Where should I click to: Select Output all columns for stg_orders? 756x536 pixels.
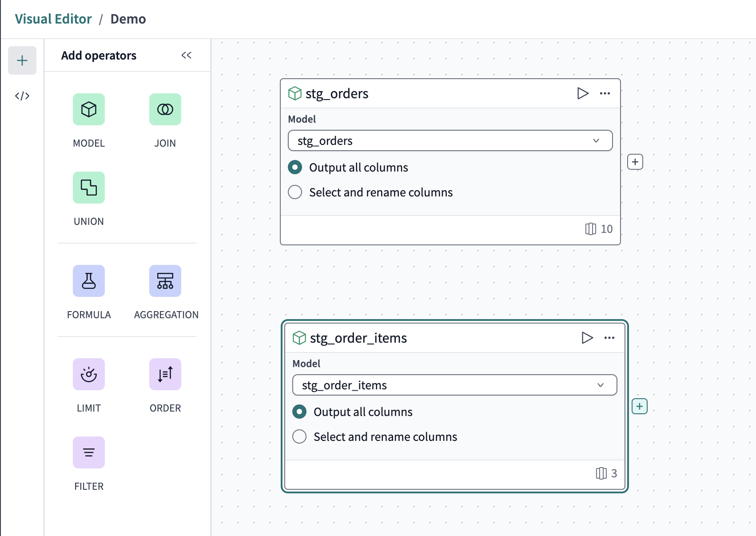pos(294,167)
